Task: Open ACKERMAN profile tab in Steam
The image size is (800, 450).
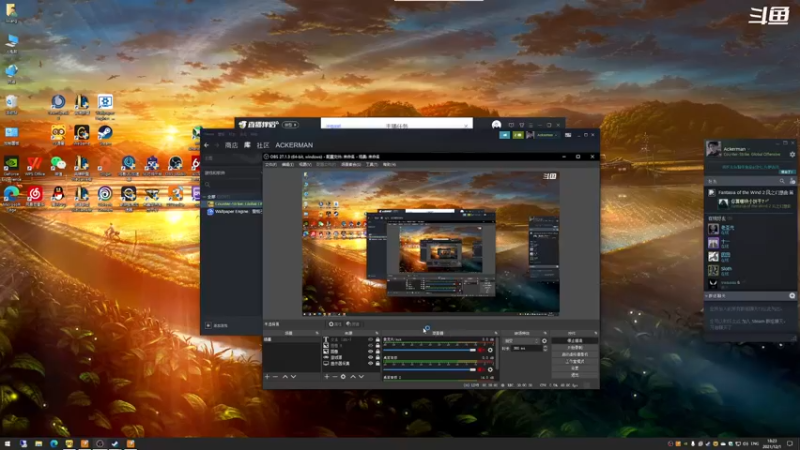Action: point(294,145)
